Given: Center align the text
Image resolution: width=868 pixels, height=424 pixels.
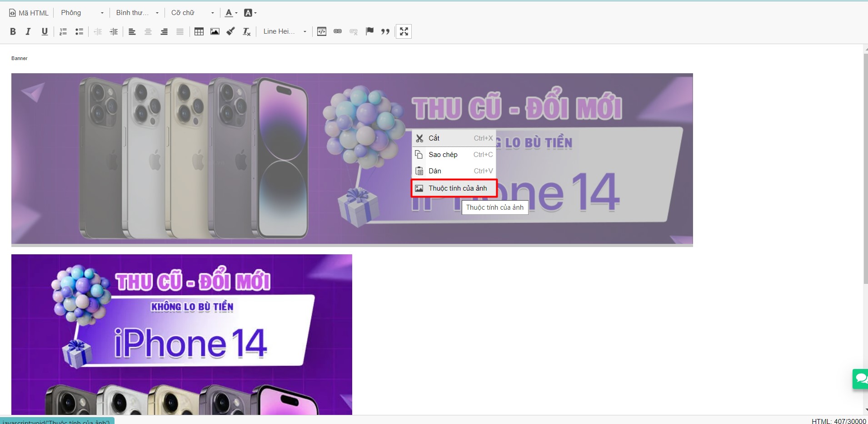Looking at the screenshot, I should point(148,31).
